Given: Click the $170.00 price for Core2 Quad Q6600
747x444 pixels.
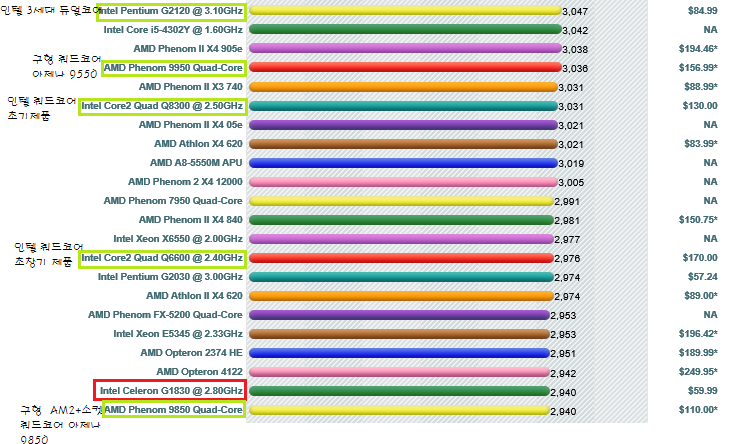Looking at the screenshot, I should 700,258.
